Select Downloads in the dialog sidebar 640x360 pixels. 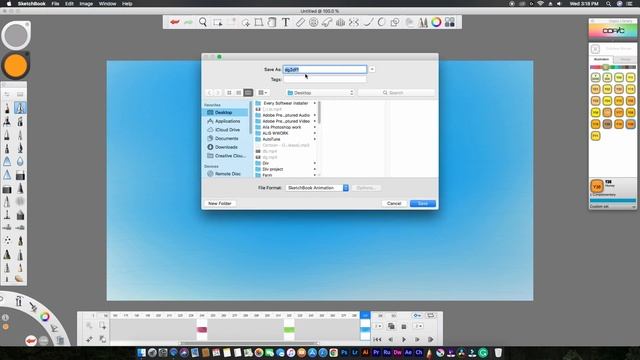(226, 147)
